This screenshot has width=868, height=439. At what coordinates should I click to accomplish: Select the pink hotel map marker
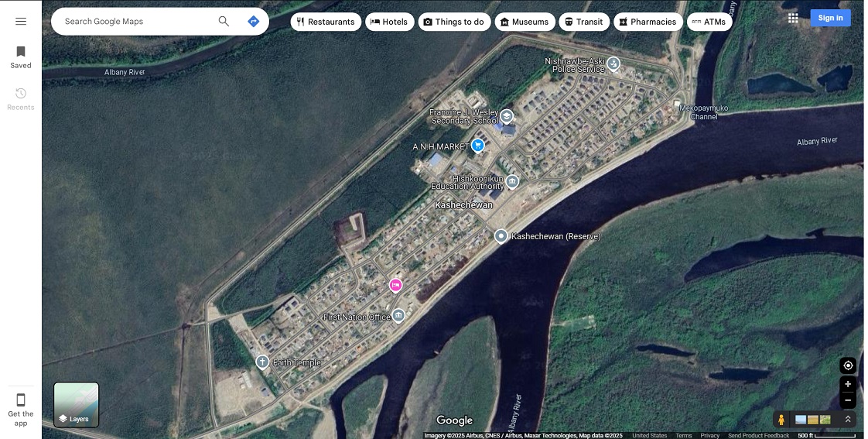pyautogui.click(x=395, y=286)
